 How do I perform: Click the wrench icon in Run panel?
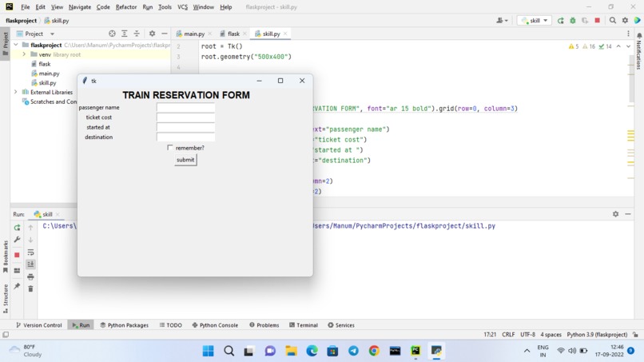(x=17, y=240)
